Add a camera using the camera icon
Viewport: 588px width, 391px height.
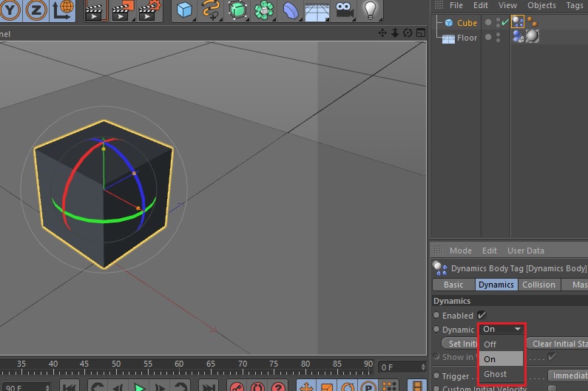pyautogui.click(x=344, y=10)
